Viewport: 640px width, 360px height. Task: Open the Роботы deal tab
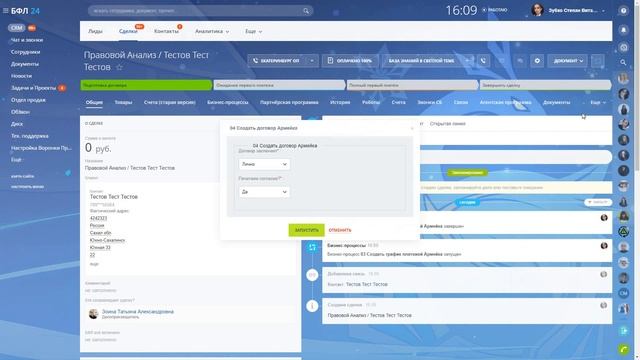point(371,102)
